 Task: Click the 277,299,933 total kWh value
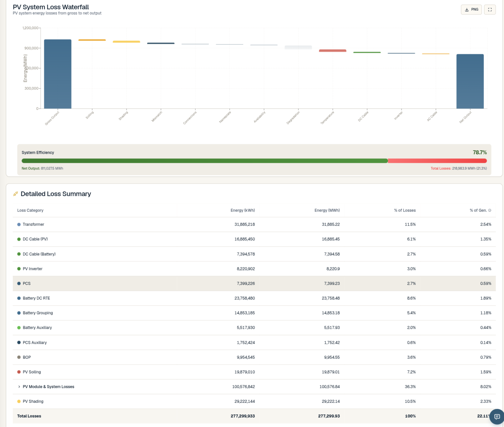[243, 416]
